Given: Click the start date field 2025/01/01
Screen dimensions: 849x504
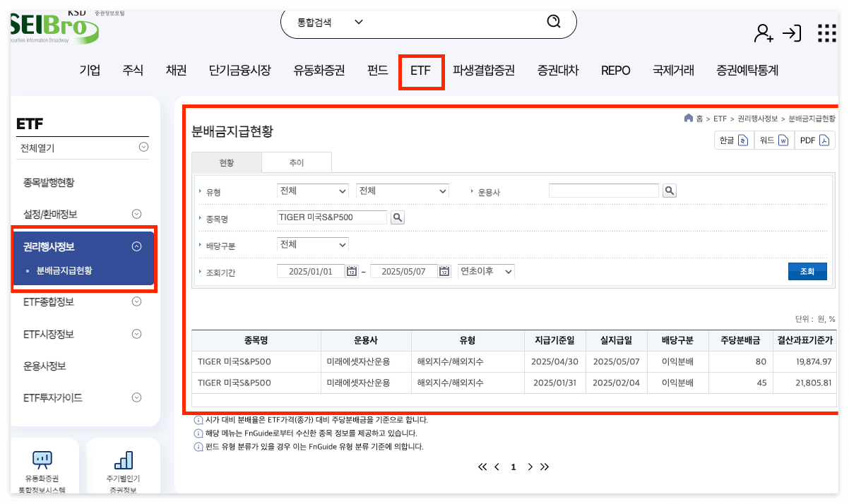Looking at the screenshot, I should pyautogui.click(x=310, y=271).
